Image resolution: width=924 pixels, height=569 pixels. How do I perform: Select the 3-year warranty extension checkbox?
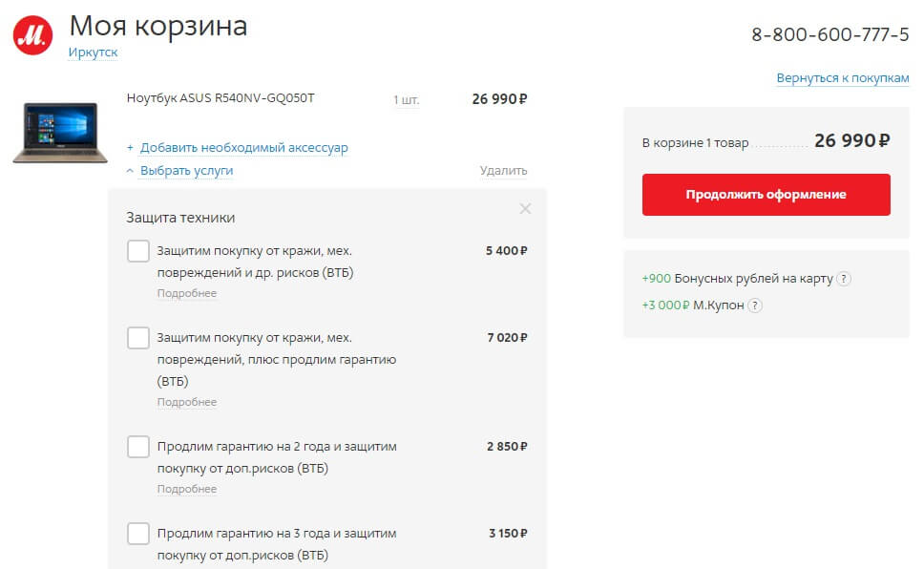[x=138, y=533]
